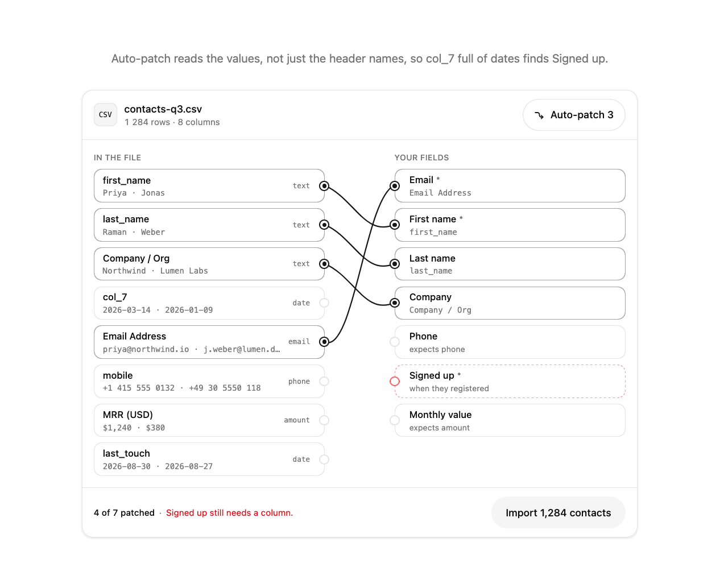Click the Last name field input port
This screenshot has width=720, height=588.
tap(395, 264)
